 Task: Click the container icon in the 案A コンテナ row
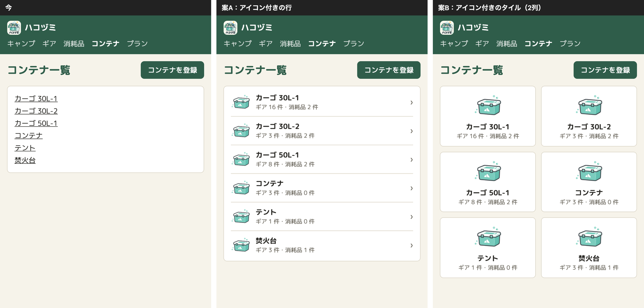point(241,188)
